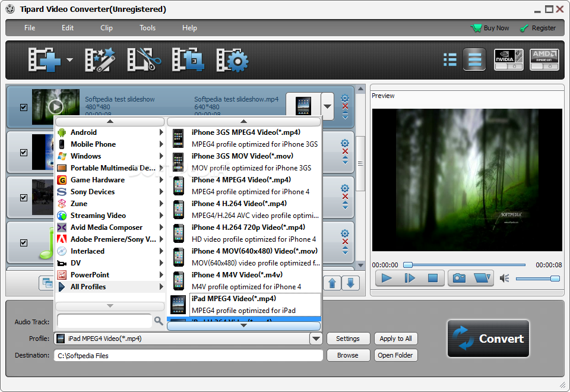The height and width of the screenshot is (392, 570).
Task: Uncheck the third file row checkbox
Action: pyautogui.click(x=24, y=197)
